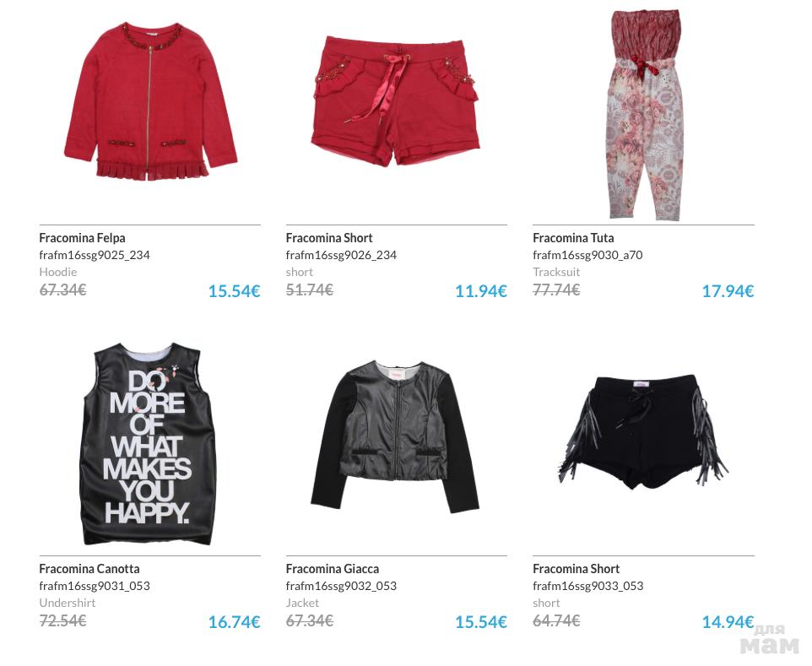This screenshot has width=812, height=666.
Task: Select product code frafm16ssg9030_a70
Action: click(x=587, y=255)
